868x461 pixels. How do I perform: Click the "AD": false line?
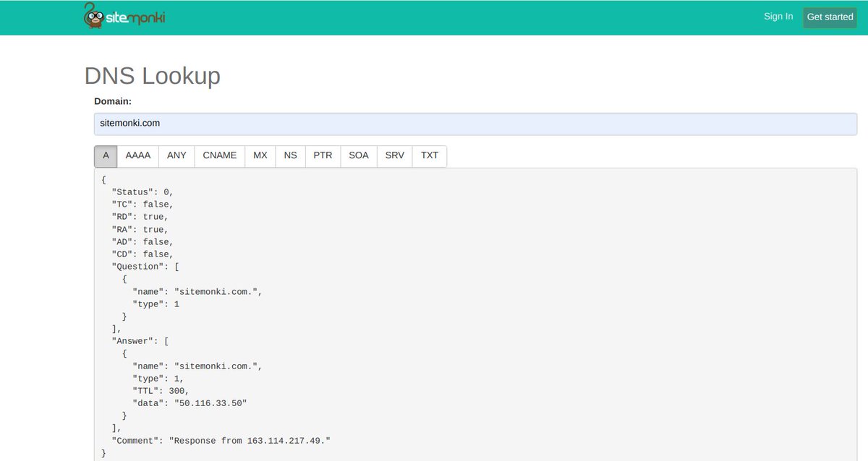click(x=142, y=241)
